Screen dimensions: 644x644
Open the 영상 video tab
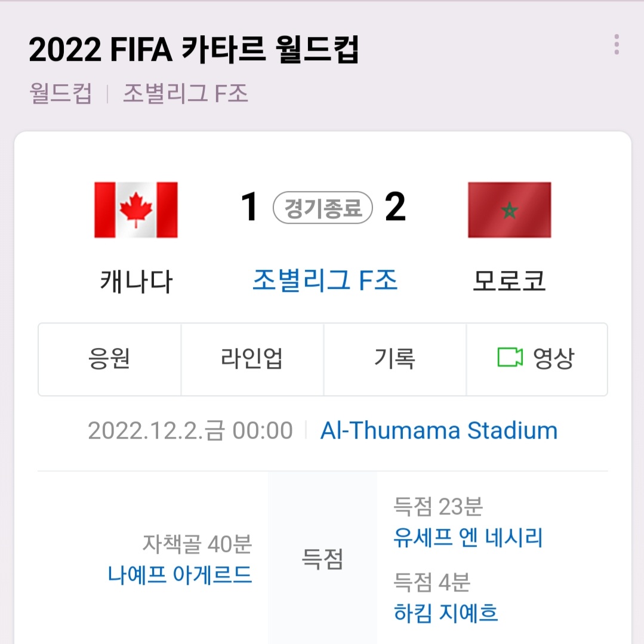tap(537, 359)
